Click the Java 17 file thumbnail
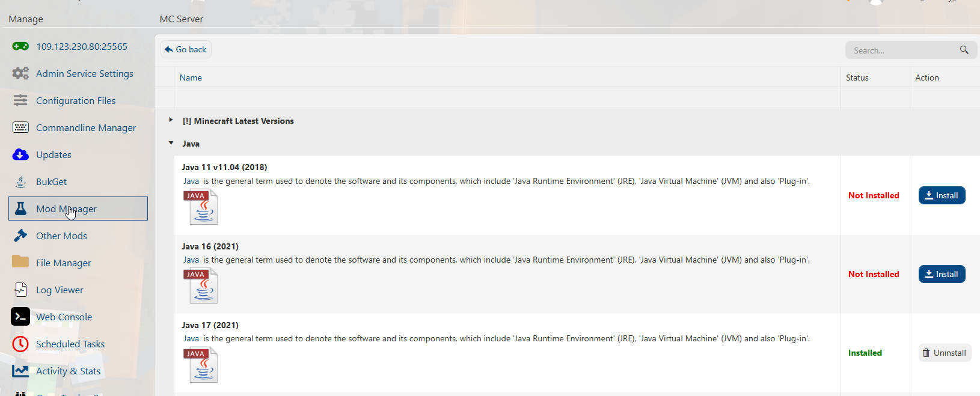 pos(201,365)
